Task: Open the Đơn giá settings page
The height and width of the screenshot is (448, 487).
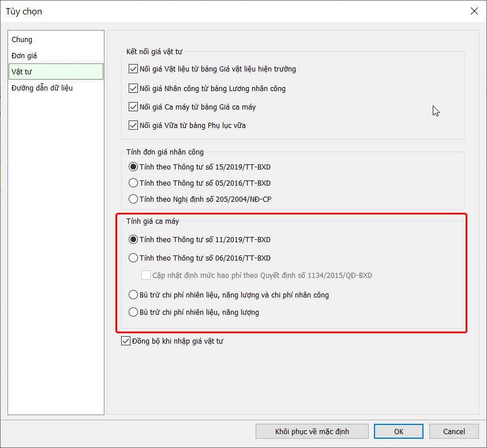Action: (24, 56)
